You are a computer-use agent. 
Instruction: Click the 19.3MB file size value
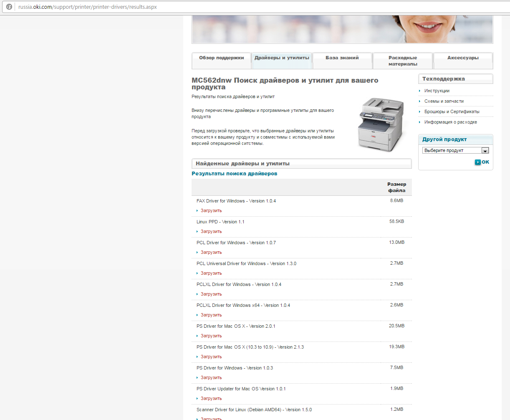(x=396, y=347)
